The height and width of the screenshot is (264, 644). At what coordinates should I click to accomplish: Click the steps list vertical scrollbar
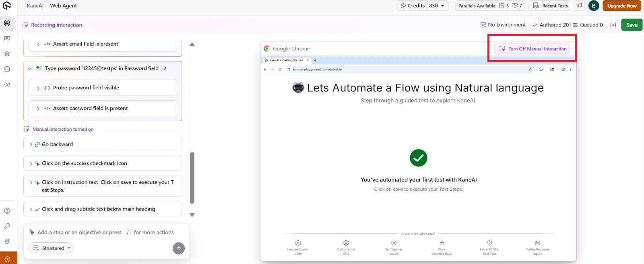pyautogui.click(x=192, y=178)
